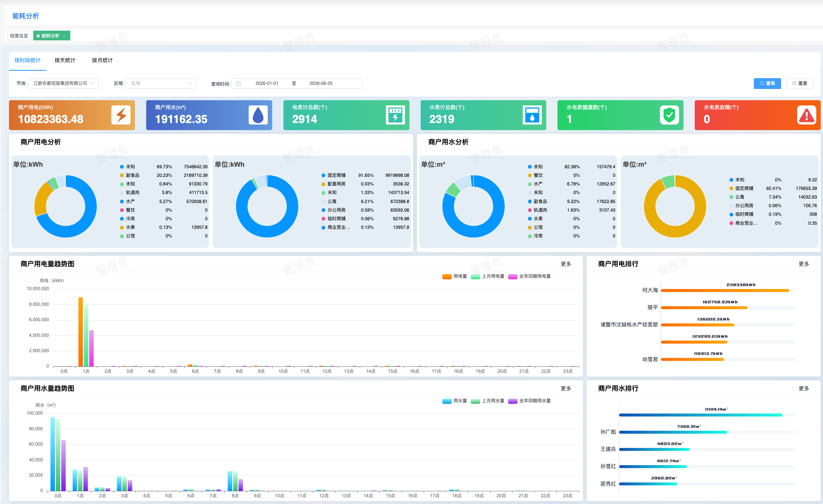Toggle 用电量 legend in electricity trend chart
Screen dimensions: 823x504
click(x=454, y=276)
